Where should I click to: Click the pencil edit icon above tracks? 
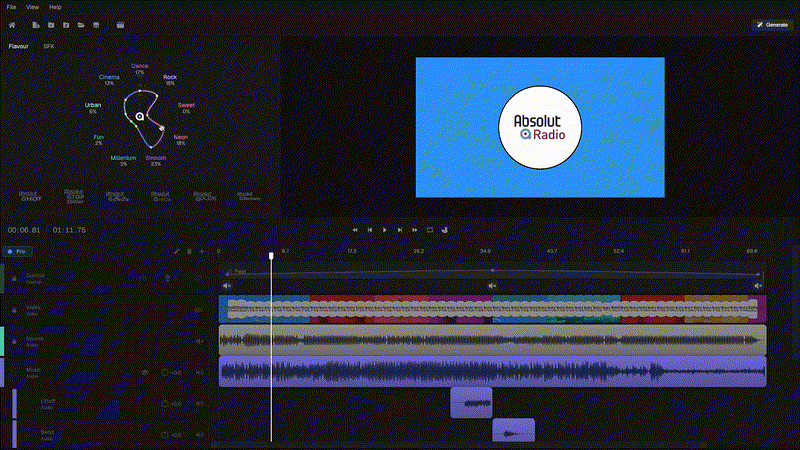176,252
